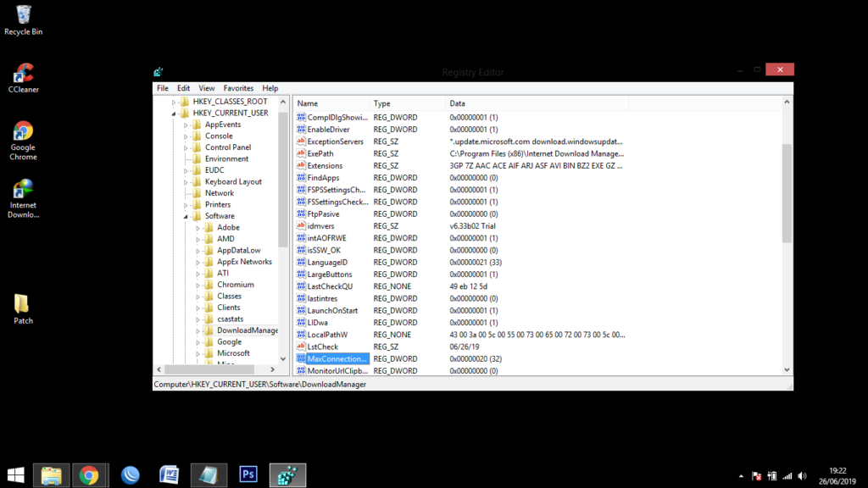Collapse the HKEY_CURRENT_USER tree node

tap(173, 114)
